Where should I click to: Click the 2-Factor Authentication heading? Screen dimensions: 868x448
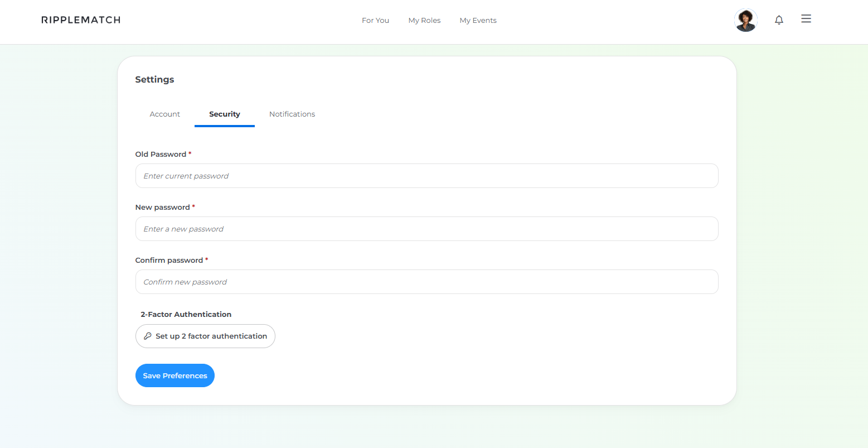186,315
